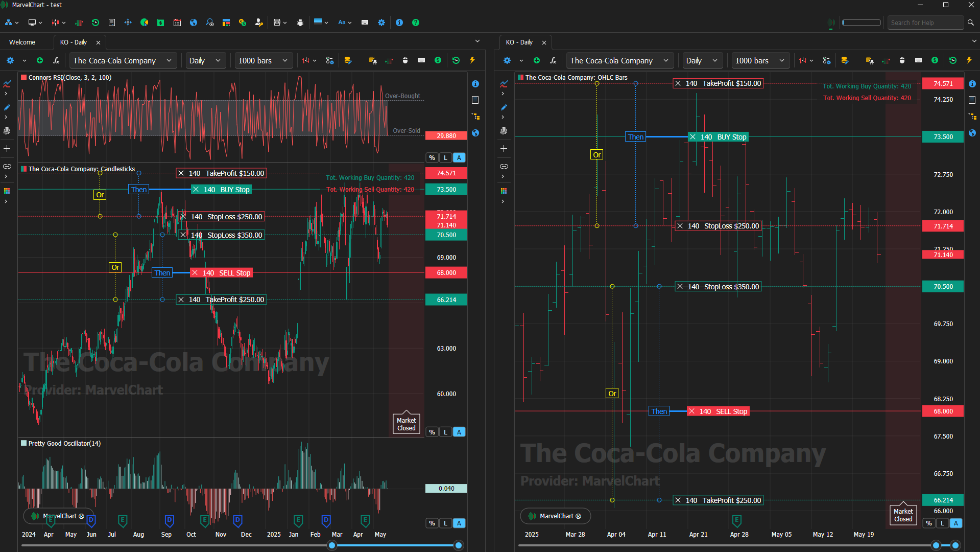Click the bug report icon in main toolbar

(300, 22)
